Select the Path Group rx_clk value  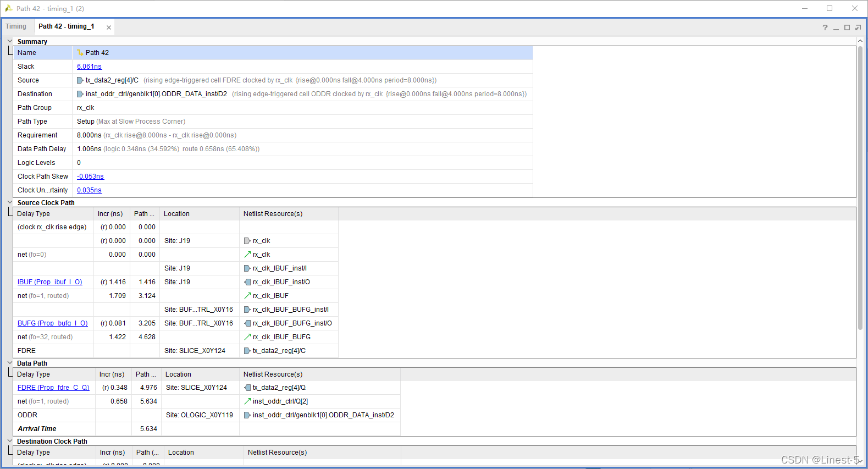pyautogui.click(x=86, y=108)
